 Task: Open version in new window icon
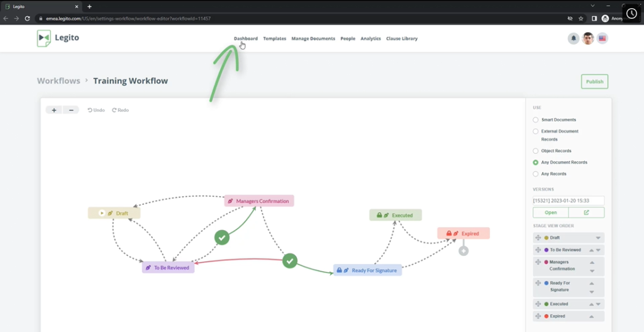click(586, 213)
